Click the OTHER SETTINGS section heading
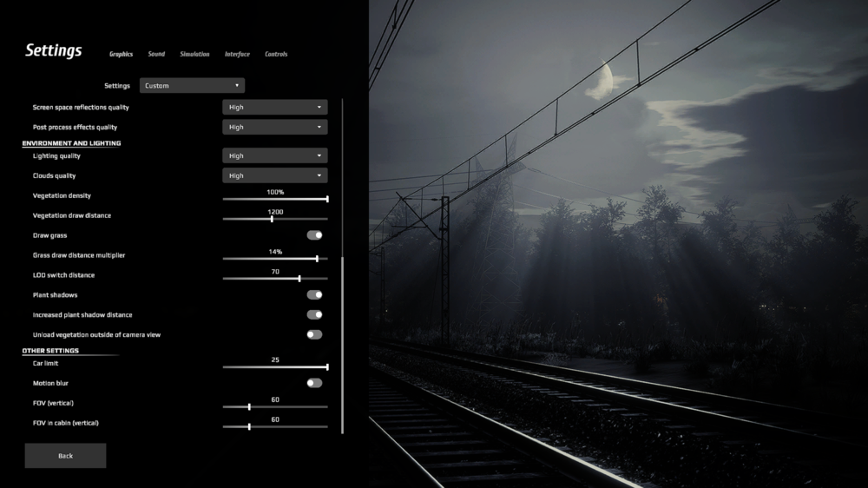The width and height of the screenshot is (868, 488). (50, 351)
